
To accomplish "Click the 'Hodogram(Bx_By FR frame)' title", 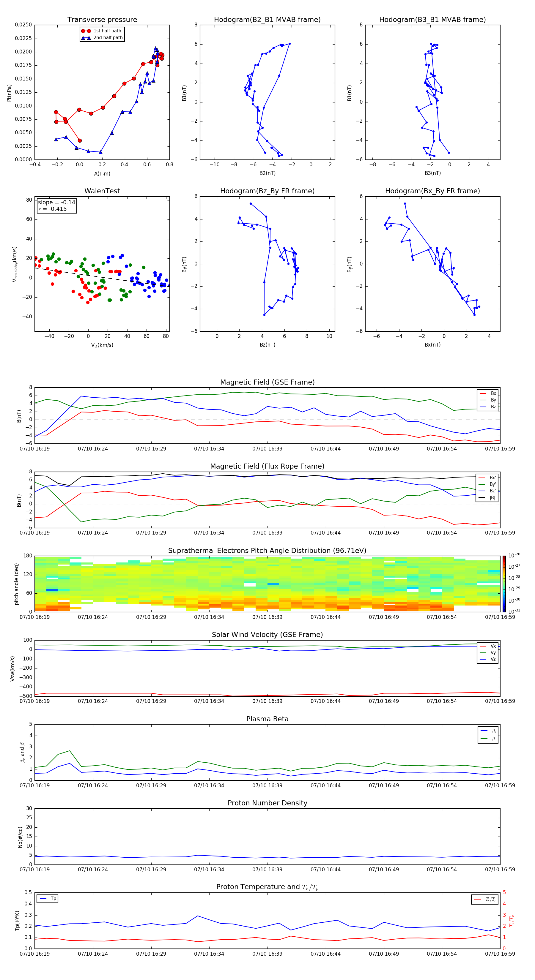I will 432,191.
